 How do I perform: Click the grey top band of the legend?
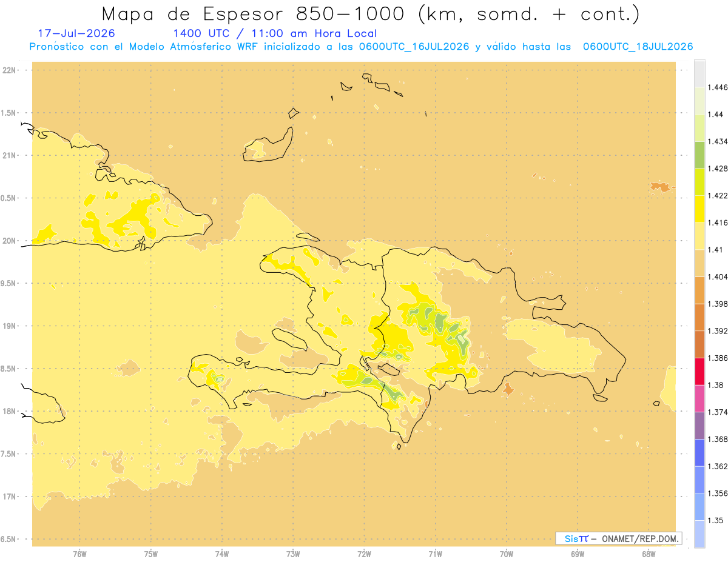[x=699, y=73]
